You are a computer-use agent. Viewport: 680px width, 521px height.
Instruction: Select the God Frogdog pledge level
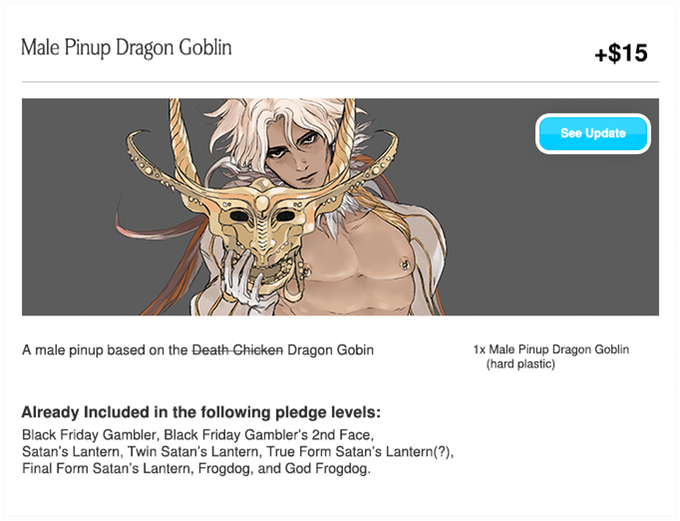click(326, 469)
